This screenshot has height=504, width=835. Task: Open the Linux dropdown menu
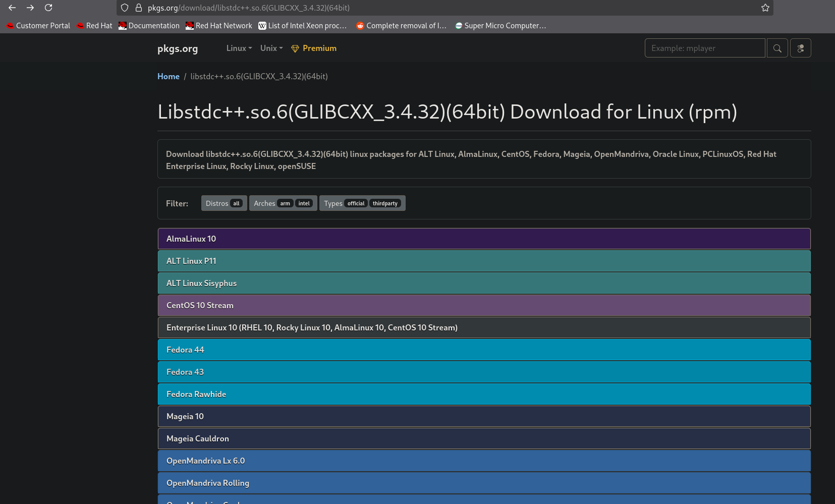[239, 48]
